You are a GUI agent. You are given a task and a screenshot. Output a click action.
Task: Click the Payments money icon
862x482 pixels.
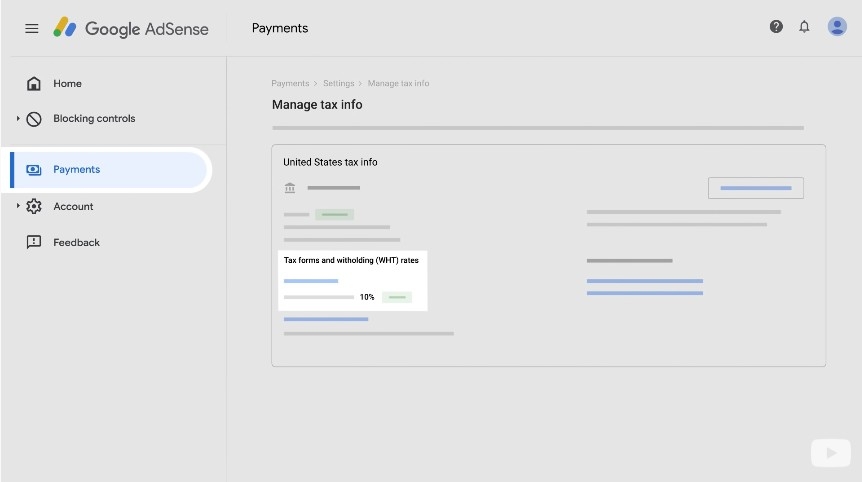(34, 170)
